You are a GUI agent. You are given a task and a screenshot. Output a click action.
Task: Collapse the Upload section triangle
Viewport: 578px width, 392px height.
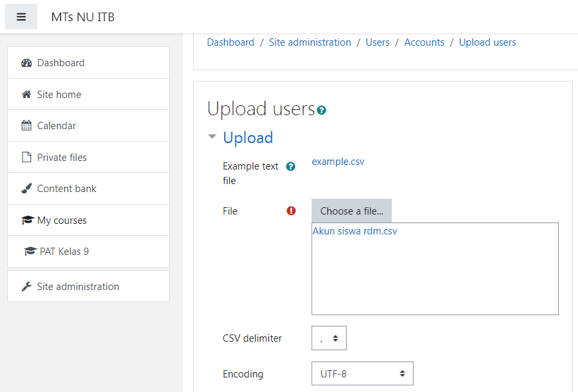coord(212,136)
